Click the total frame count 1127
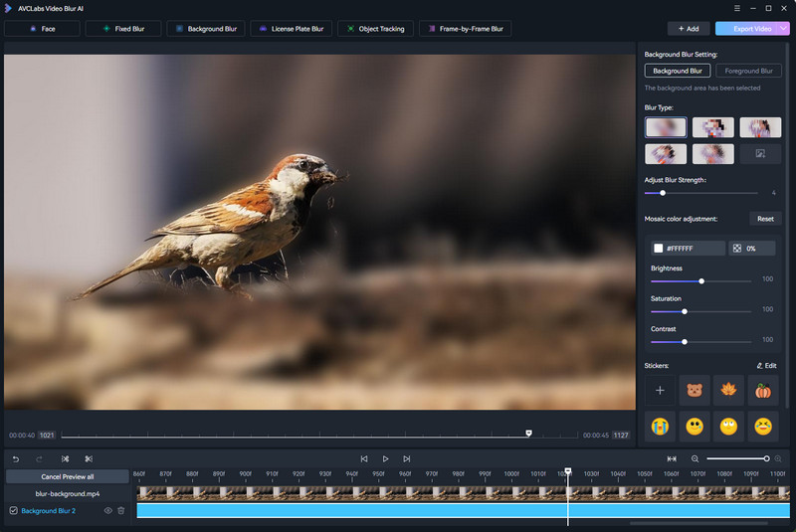Viewport: 796px width, 532px height. [x=621, y=436]
